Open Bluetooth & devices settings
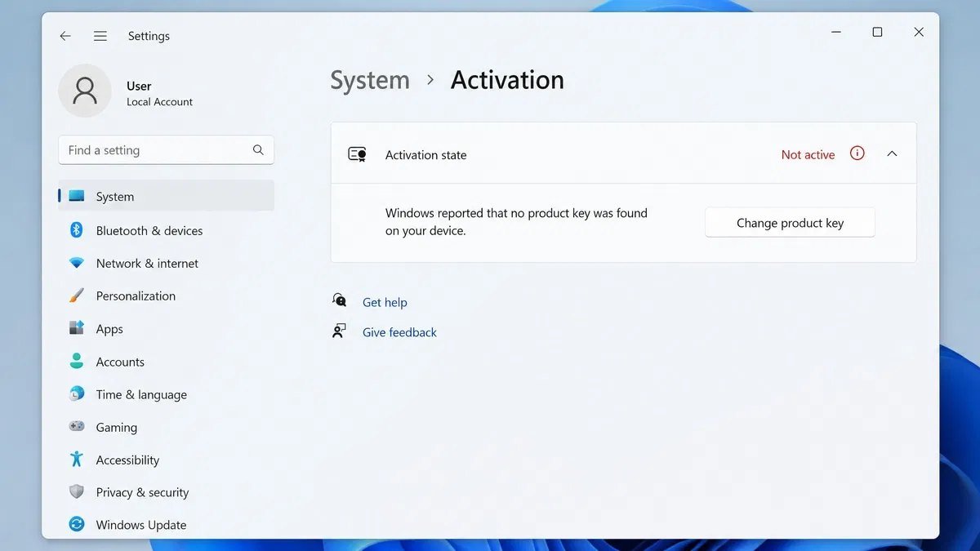This screenshot has height=551, width=980. 166,230
